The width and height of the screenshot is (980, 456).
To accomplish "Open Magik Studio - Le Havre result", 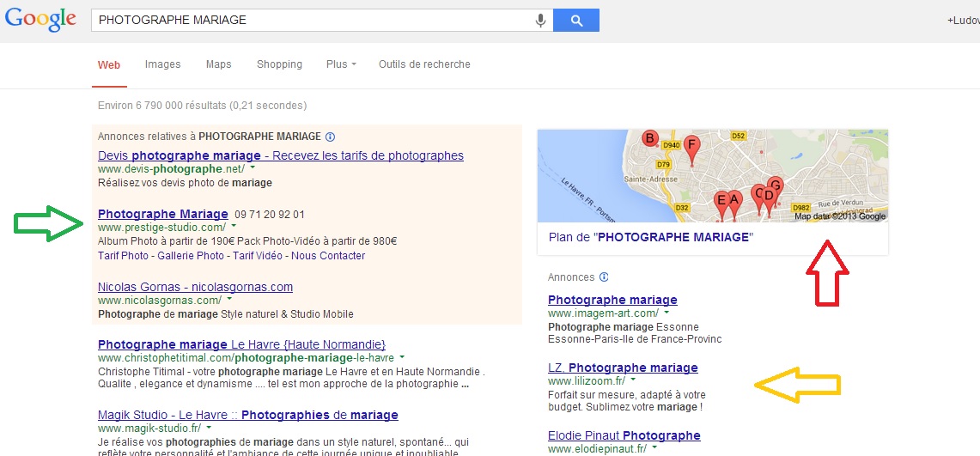I will pyautogui.click(x=248, y=415).
